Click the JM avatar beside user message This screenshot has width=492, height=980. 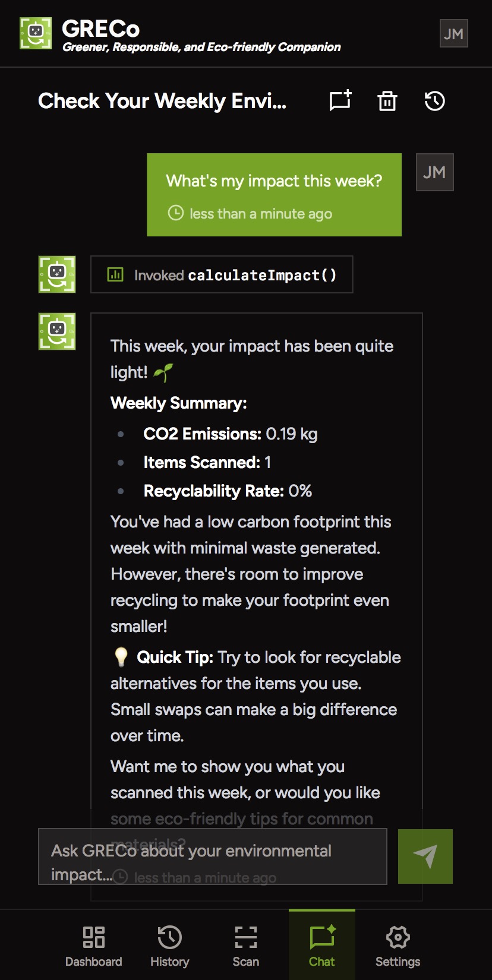pos(434,172)
